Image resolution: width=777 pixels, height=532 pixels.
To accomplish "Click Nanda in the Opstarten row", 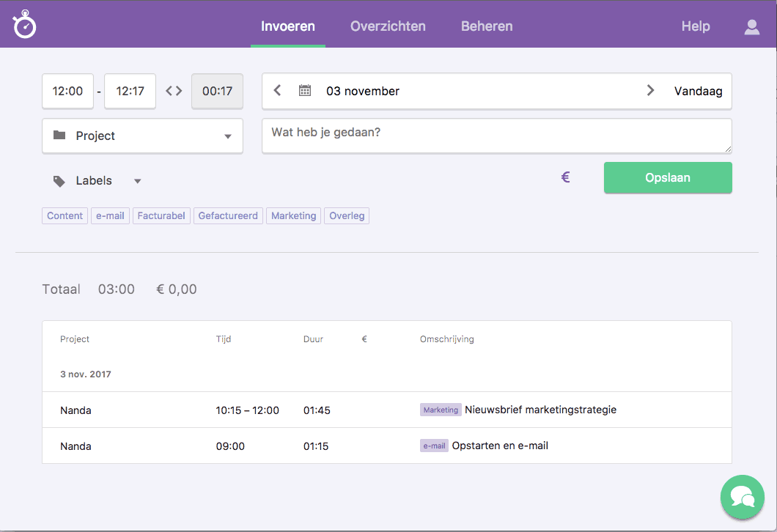I will (76, 446).
